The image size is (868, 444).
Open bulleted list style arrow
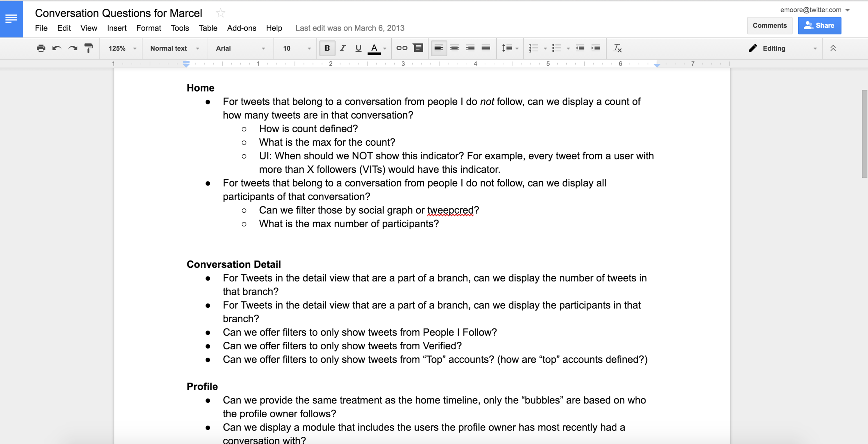coord(568,49)
